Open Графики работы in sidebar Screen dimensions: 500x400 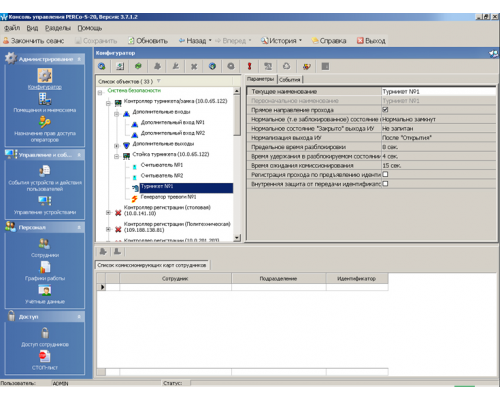click(x=45, y=271)
